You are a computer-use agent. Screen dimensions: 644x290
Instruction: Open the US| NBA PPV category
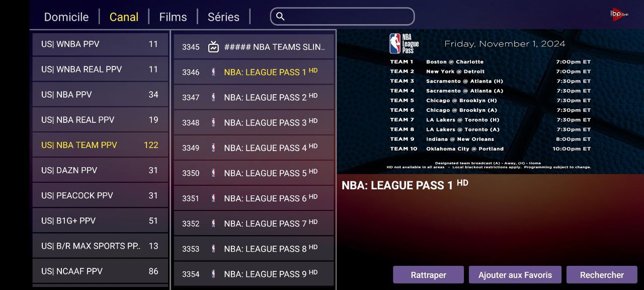[x=100, y=95]
